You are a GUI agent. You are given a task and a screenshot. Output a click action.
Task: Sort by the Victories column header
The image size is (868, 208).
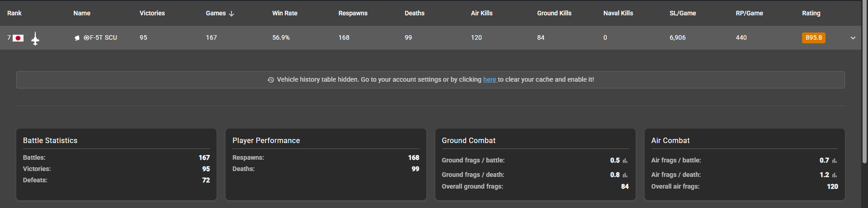pos(152,13)
